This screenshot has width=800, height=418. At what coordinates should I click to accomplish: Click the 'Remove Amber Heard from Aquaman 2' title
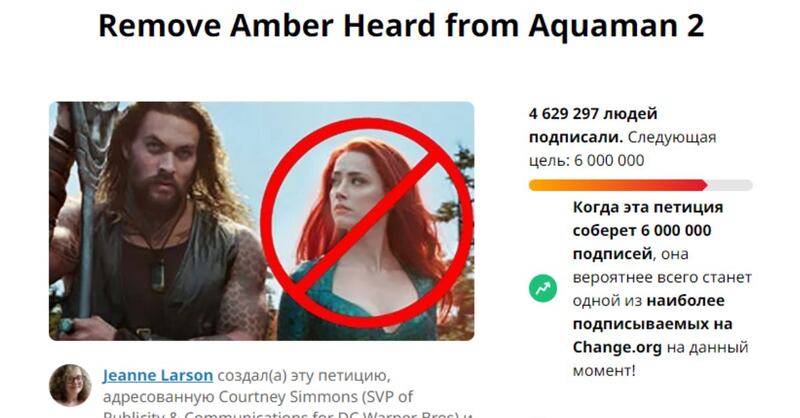point(401,26)
